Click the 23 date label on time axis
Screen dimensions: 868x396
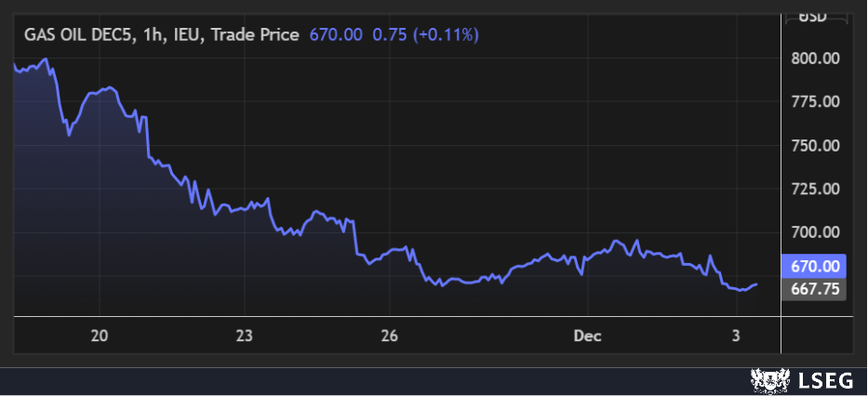245,336
